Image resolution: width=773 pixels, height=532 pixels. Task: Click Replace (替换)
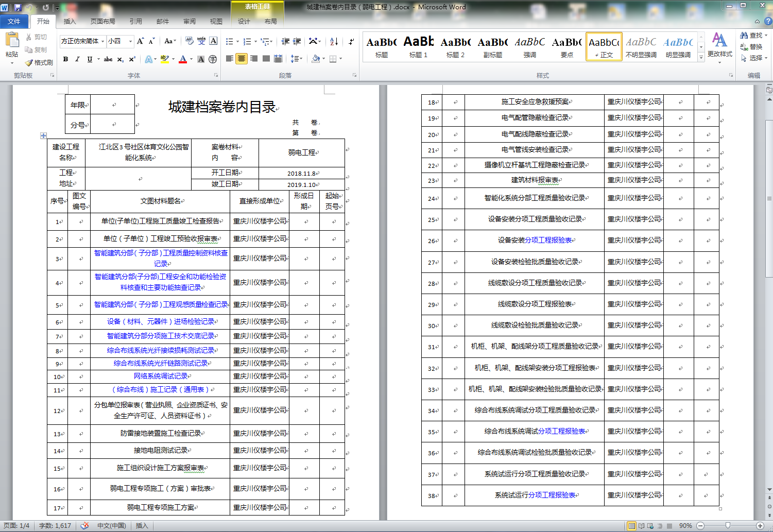tap(751, 46)
